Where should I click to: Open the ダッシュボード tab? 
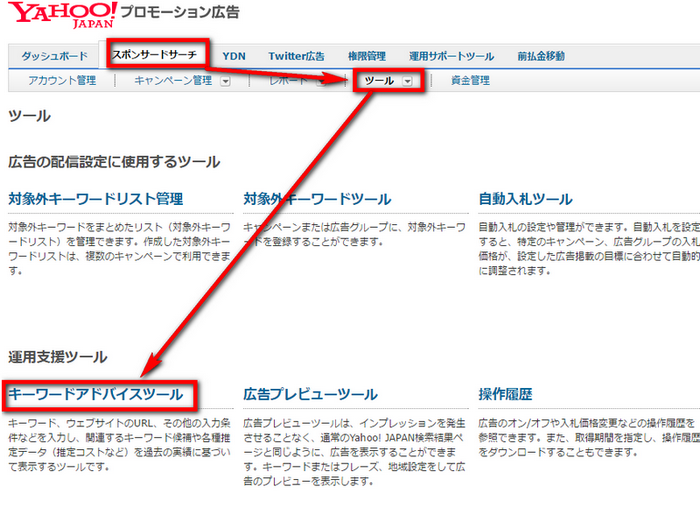point(55,56)
